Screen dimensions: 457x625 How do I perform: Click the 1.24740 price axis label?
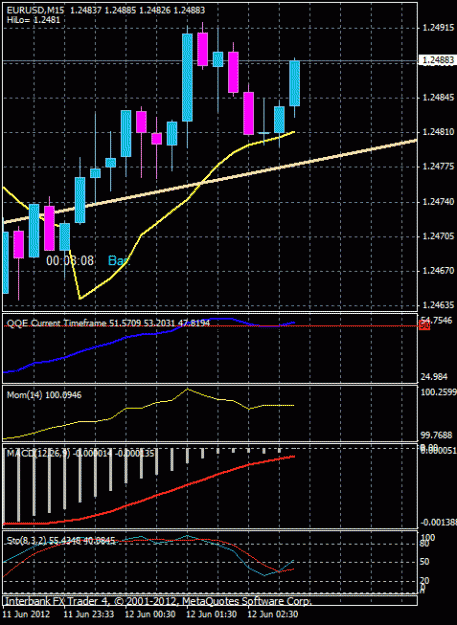tap(438, 202)
